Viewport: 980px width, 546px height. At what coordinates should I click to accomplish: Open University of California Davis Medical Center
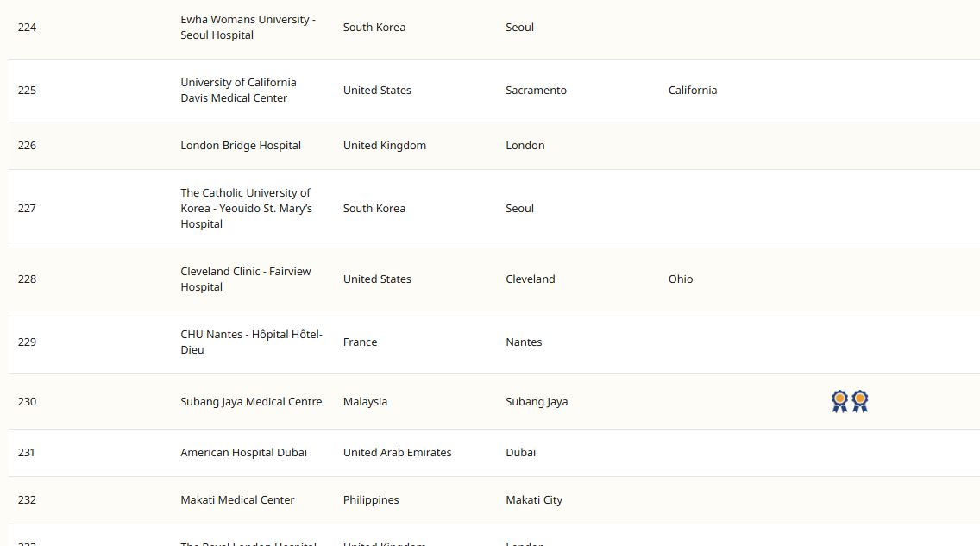pyautogui.click(x=238, y=91)
